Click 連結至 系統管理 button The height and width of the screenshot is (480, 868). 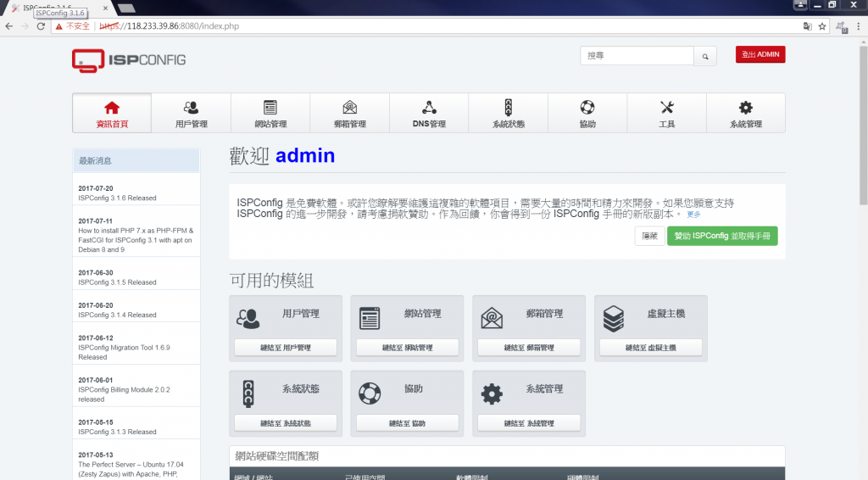[x=529, y=423]
